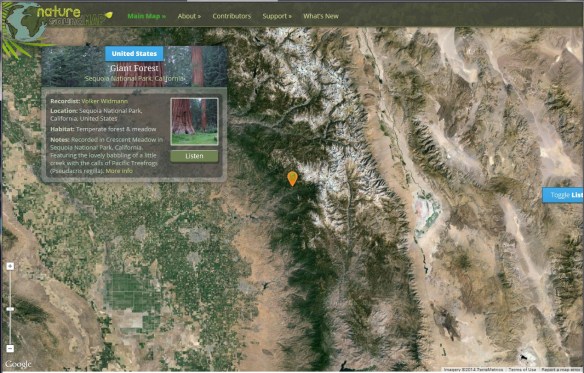This screenshot has width=584, height=373.
Task: Open the Main Map menu
Action: (x=146, y=16)
